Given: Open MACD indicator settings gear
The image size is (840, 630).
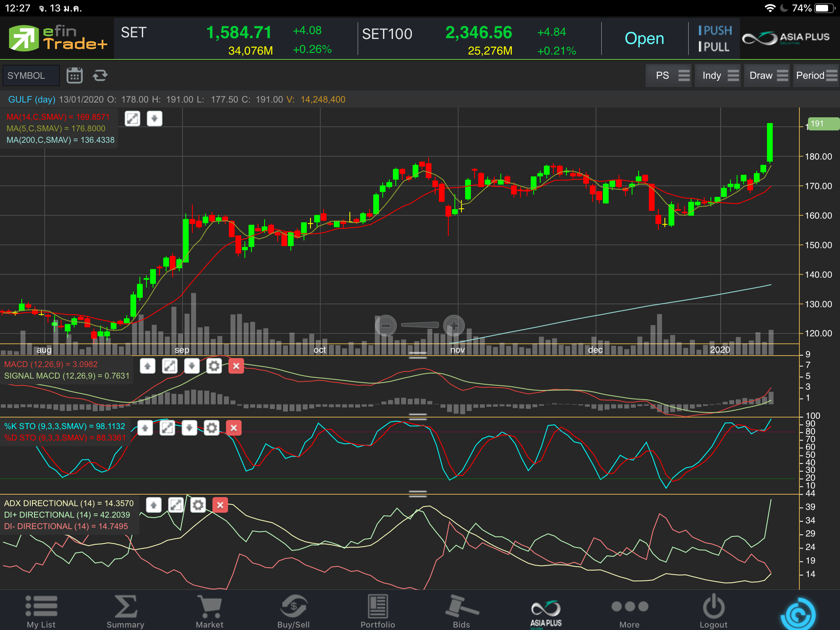Looking at the screenshot, I should pos(214,366).
